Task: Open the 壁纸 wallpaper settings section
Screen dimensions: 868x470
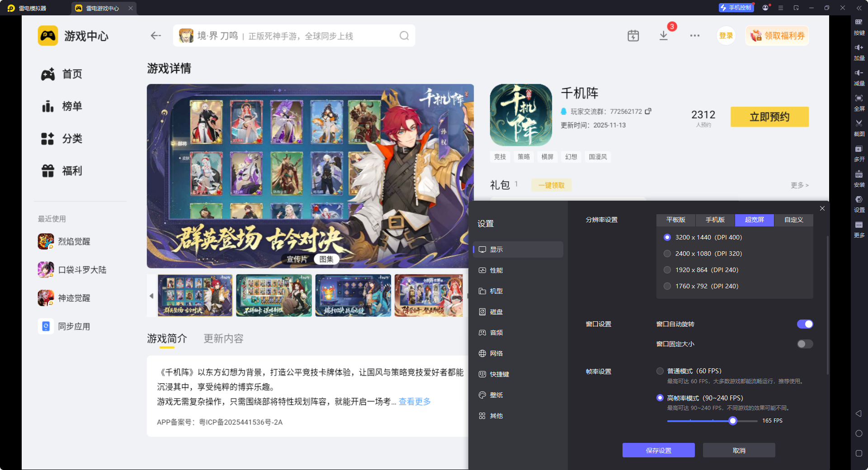Action: (x=496, y=395)
